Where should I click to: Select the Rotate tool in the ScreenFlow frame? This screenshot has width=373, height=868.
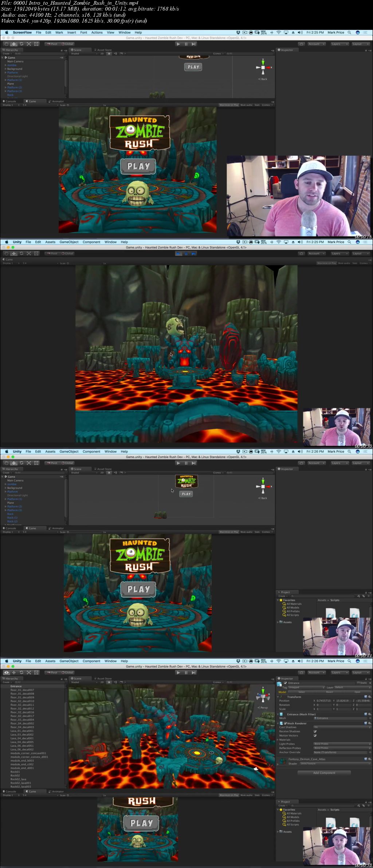[x=21, y=44]
